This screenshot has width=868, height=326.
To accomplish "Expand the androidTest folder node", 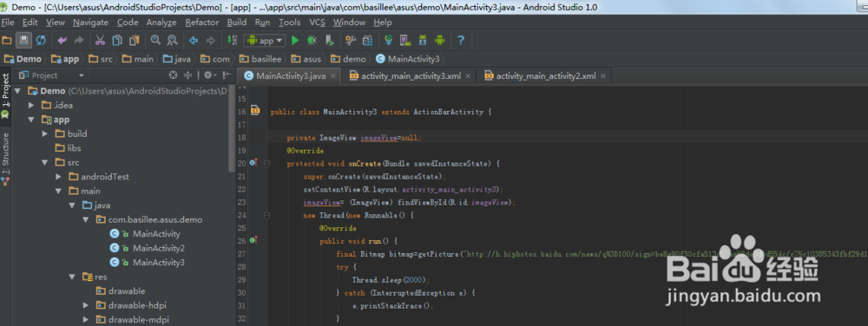I will point(59,177).
